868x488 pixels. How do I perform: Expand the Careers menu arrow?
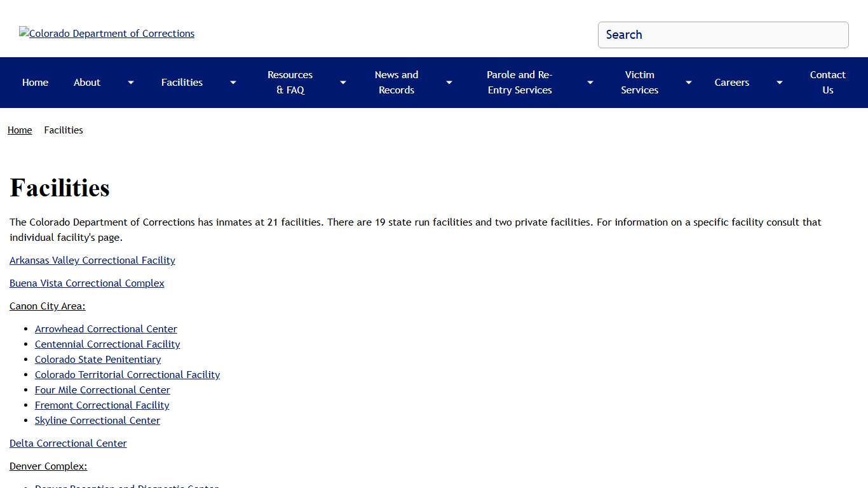click(x=780, y=83)
